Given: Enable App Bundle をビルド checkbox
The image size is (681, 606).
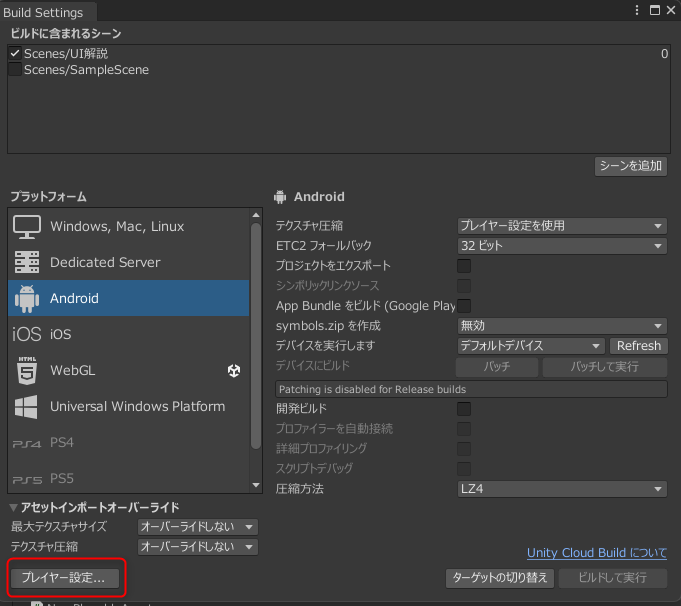Looking at the screenshot, I should [x=464, y=306].
